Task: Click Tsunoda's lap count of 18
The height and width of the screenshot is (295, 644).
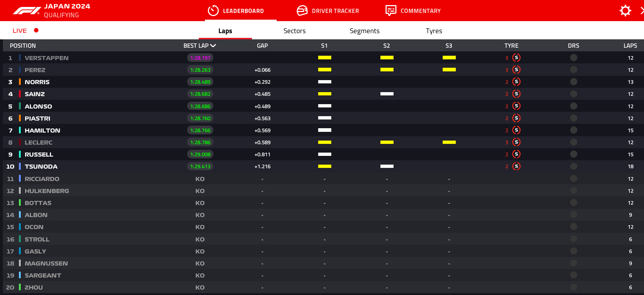Action: 631,166
